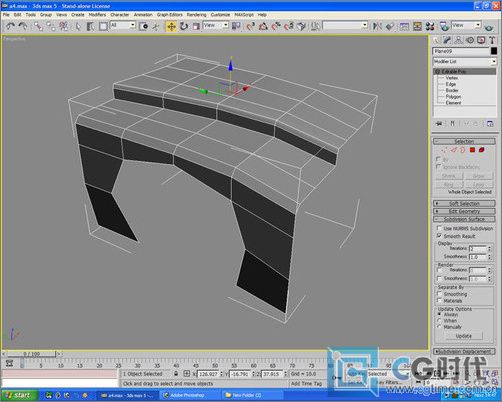
Task: Activate the Select and Move tool
Action: coord(171,26)
